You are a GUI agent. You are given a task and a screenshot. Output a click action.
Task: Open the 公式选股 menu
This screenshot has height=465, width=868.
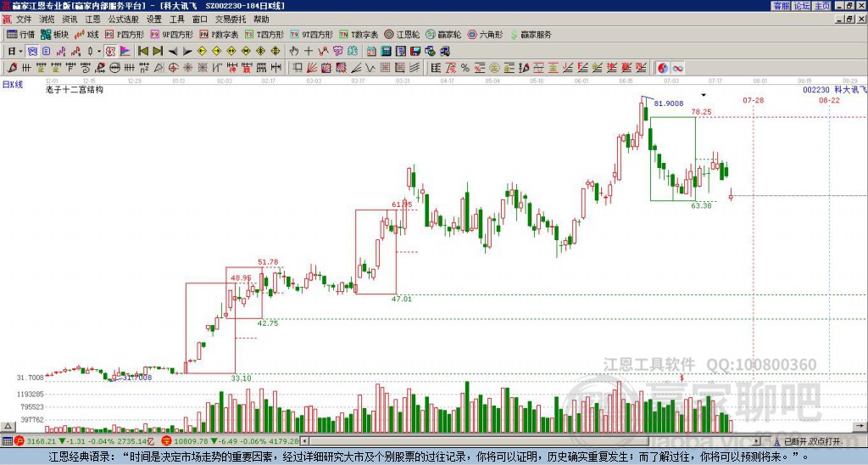(123, 20)
